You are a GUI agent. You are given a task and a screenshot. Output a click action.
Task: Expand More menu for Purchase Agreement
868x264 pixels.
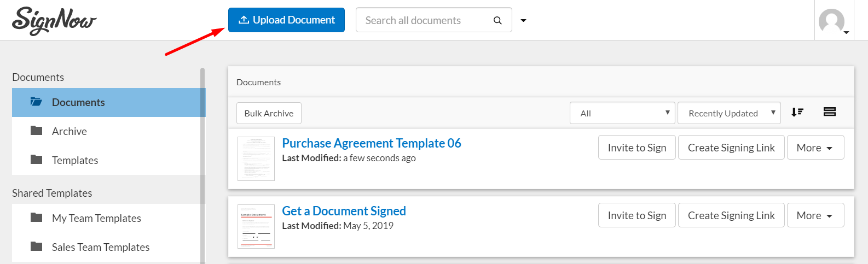coord(815,148)
